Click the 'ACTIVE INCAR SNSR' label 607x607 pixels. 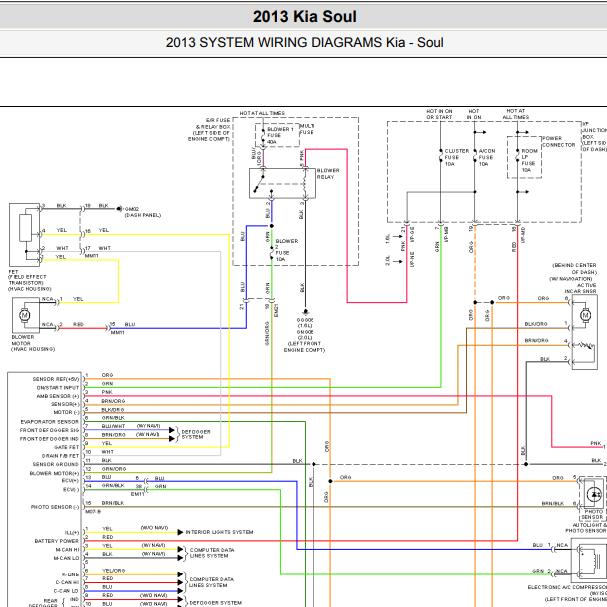tap(580, 288)
